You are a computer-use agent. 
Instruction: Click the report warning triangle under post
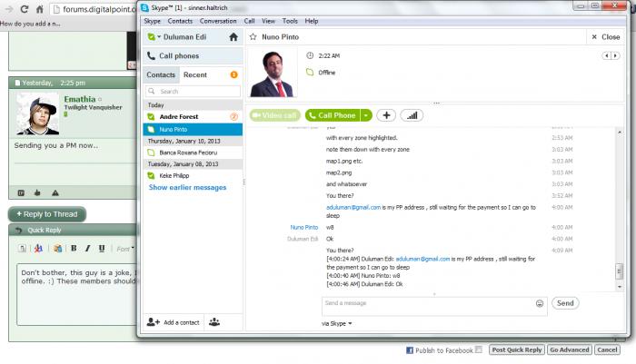(55, 193)
